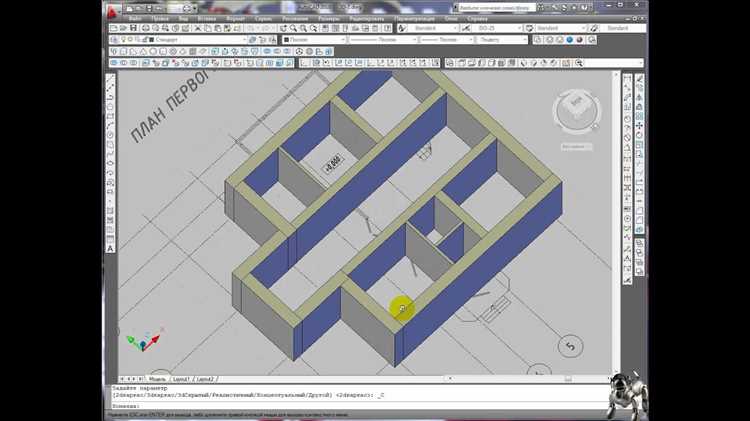Click the command line input area
Viewport: 750px width, 421px height.
pyautogui.click(x=359, y=406)
